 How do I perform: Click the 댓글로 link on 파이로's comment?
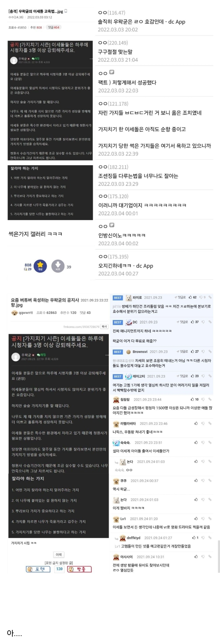[x=180, y=297]
